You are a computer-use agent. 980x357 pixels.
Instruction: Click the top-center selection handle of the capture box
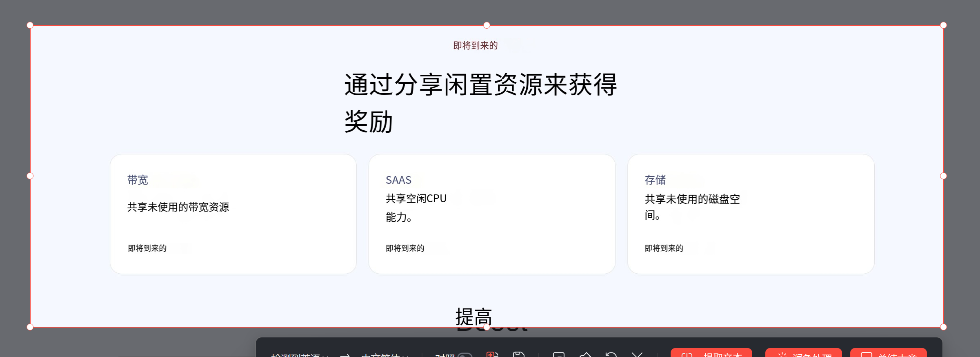pos(487,25)
